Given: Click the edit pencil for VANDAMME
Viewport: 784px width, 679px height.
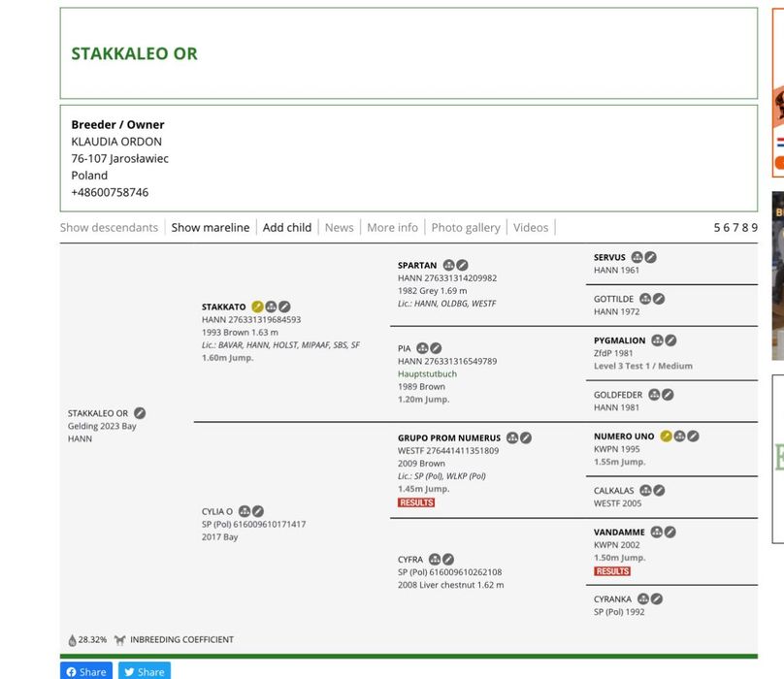Looking at the screenshot, I should (670, 532).
